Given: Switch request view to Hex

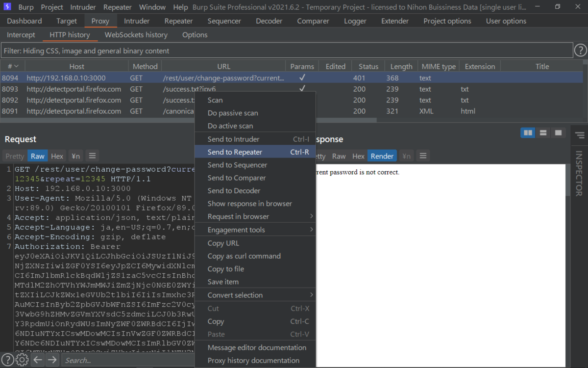Looking at the screenshot, I should [x=57, y=156].
